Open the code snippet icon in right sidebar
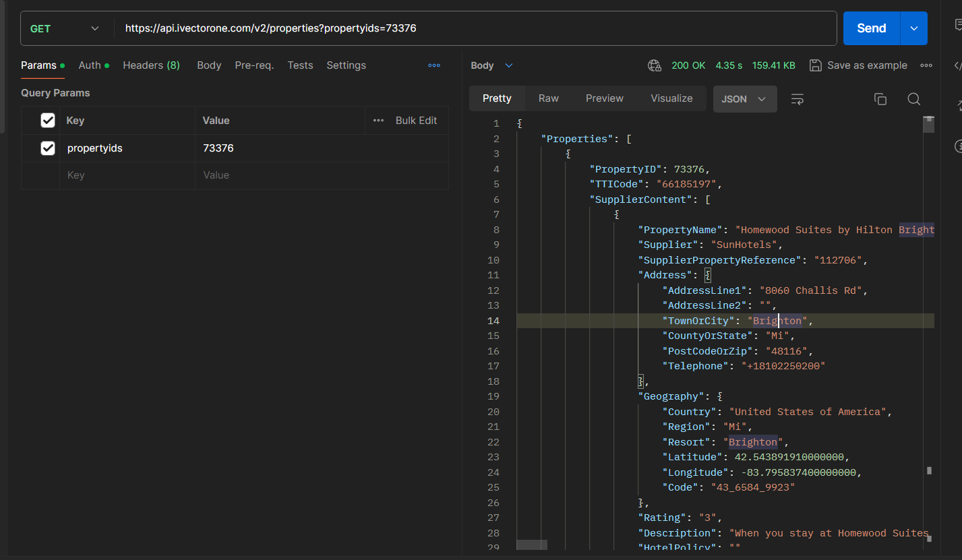The width and height of the screenshot is (962, 560). tap(958, 65)
